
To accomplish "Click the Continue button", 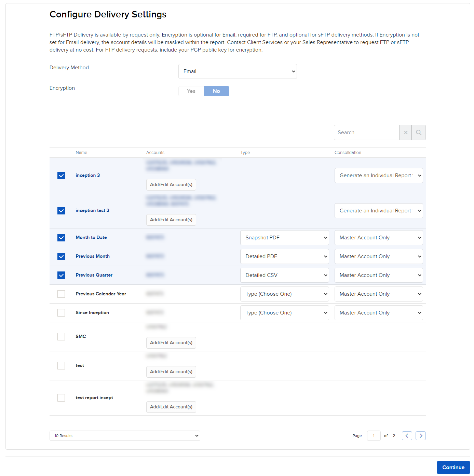I will pos(453,467).
